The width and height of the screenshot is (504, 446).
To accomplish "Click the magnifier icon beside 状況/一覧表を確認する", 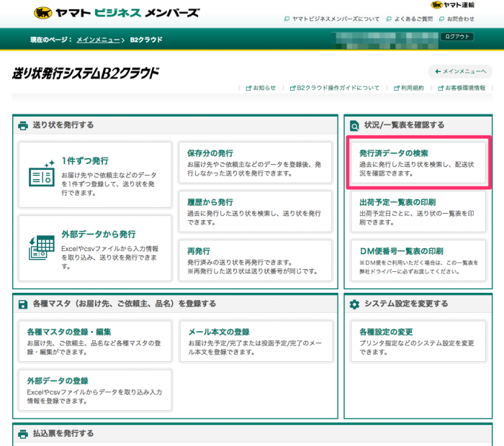I will click(x=354, y=126).
